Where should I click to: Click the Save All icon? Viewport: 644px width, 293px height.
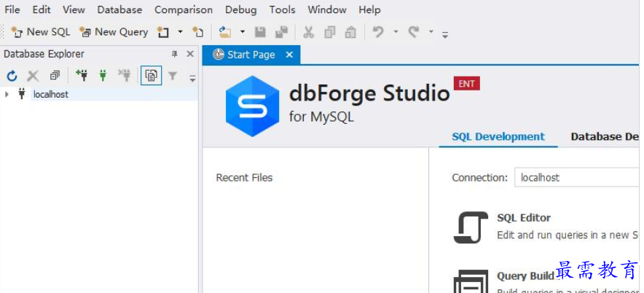[x=281, y=32]
